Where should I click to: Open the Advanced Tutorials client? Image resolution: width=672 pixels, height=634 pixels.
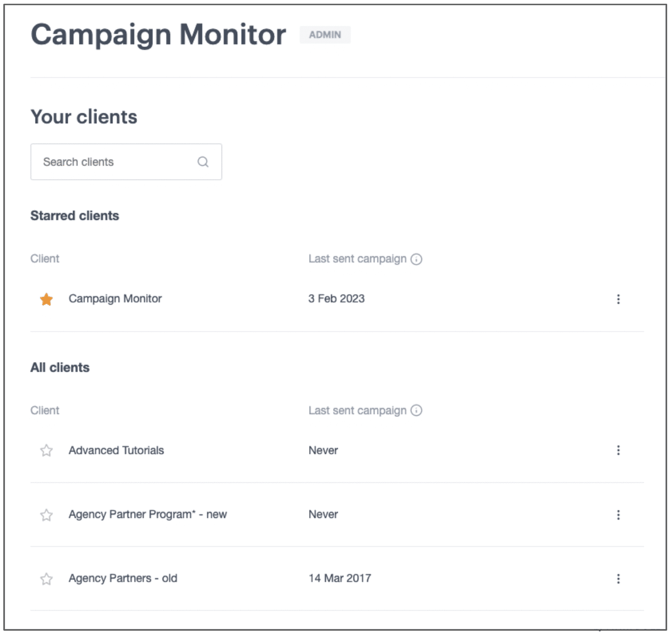click(x=116, y=450)
